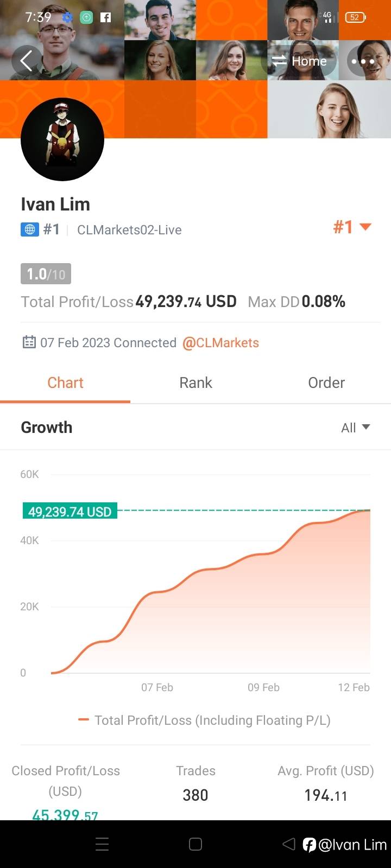Screen dimensions: 391x868
Task: Tap the 1.0/10 score badge
Action: click(x=46, y=274)
